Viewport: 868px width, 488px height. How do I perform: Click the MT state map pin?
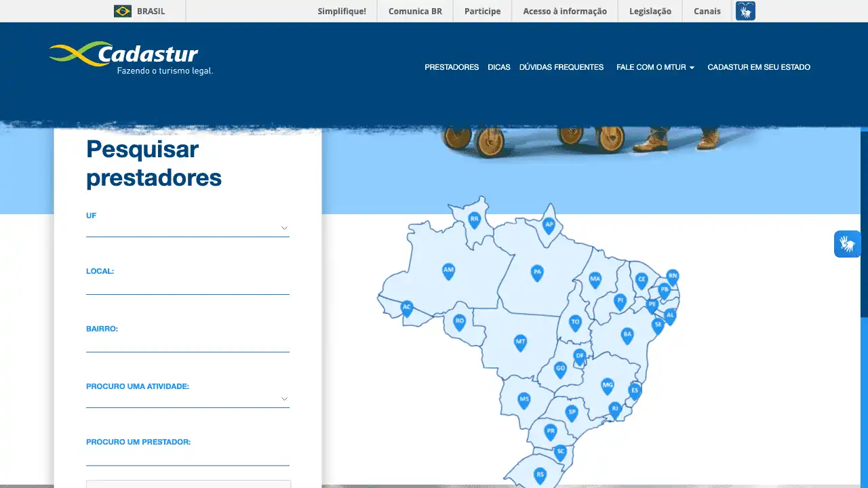(520, 342)
